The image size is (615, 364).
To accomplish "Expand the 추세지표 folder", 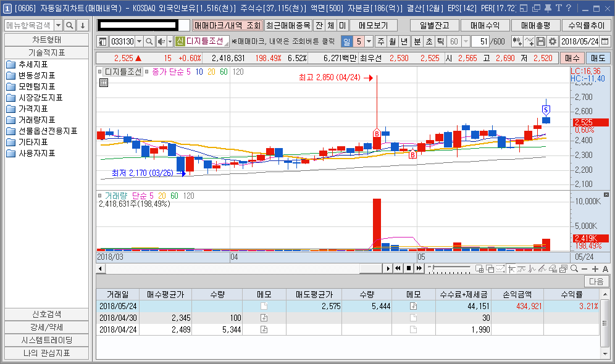I will click(27, 64).
